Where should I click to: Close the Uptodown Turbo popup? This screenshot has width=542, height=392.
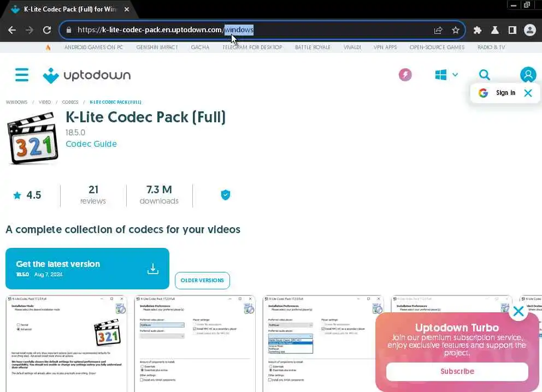519,311
